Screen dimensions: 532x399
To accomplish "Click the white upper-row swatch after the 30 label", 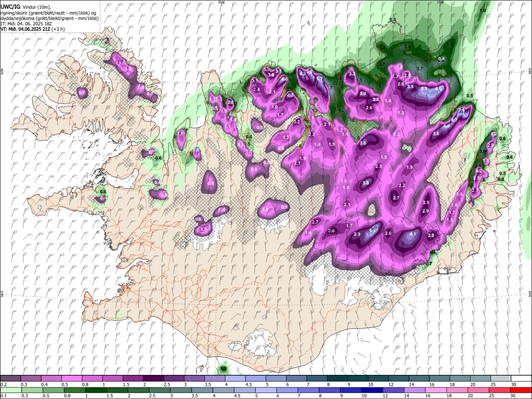I will tap(522, 378).
